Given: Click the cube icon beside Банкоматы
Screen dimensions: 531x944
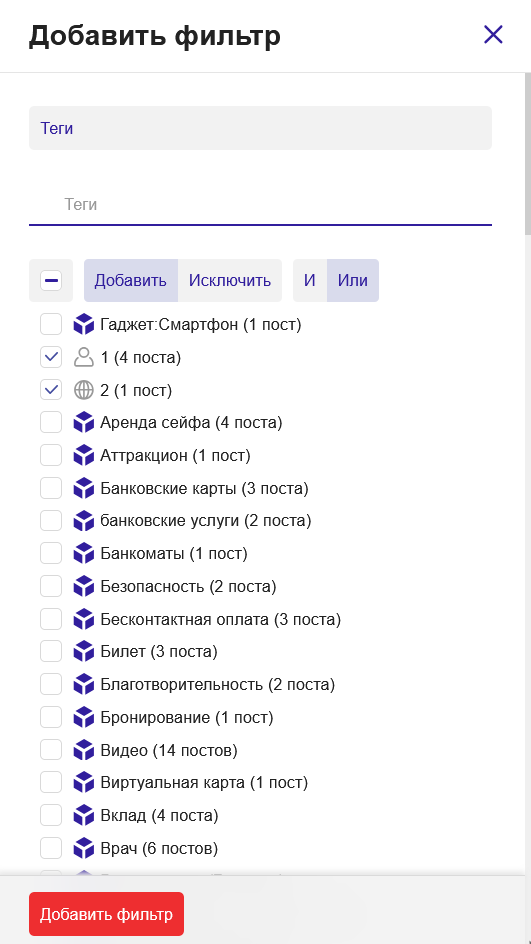Looking at the screenshot, I should point(84,553).
